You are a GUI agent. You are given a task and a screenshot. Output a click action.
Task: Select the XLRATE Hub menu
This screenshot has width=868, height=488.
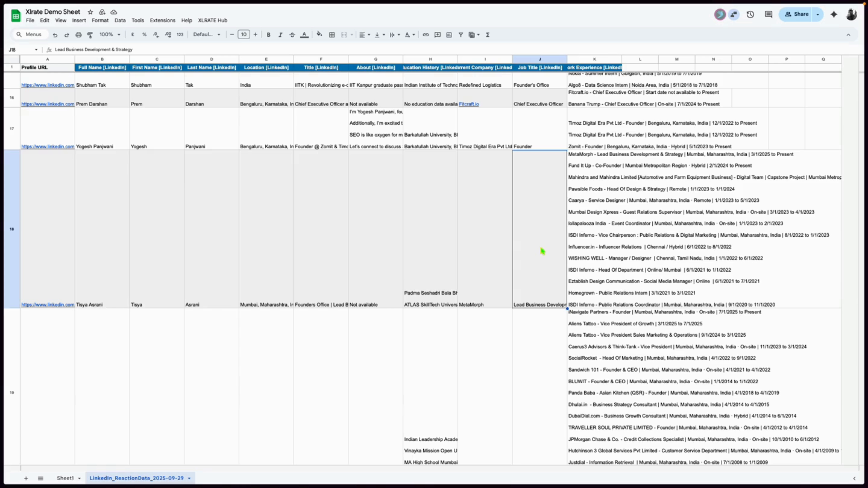[x=212, y=20]
